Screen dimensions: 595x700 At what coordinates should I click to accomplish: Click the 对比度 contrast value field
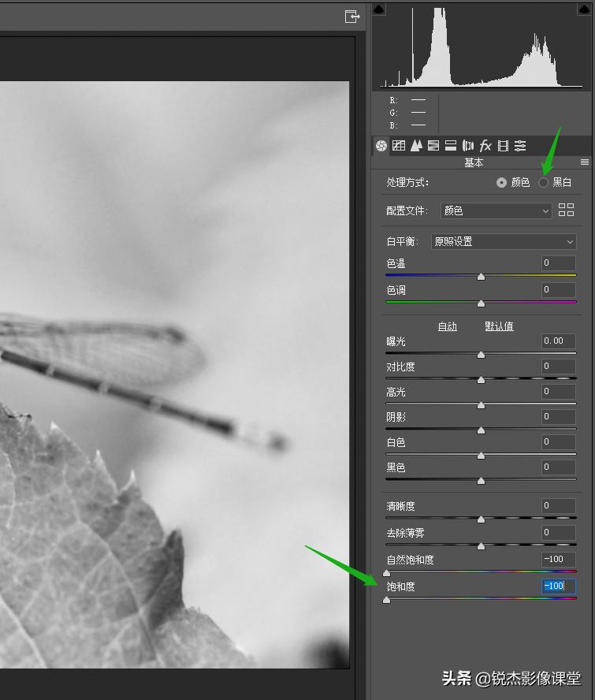click(x=558, y=366)
